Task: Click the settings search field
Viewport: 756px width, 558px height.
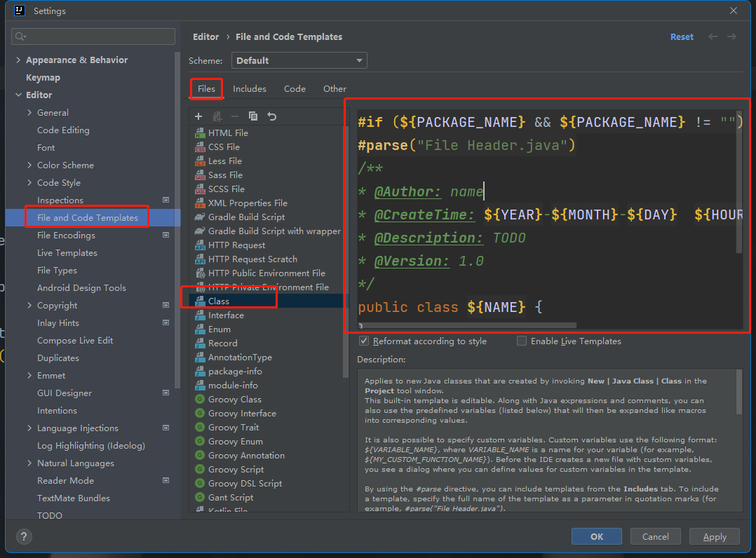Action: (x=93, y=36)
